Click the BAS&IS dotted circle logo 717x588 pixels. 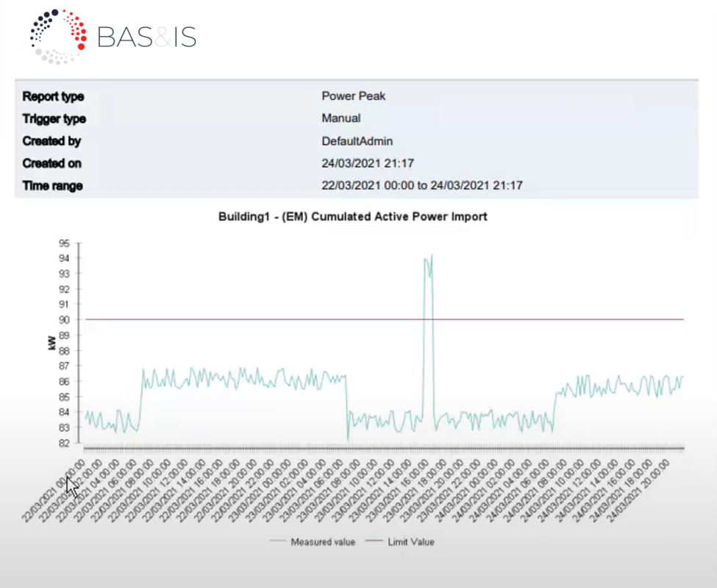pos(58,36)
